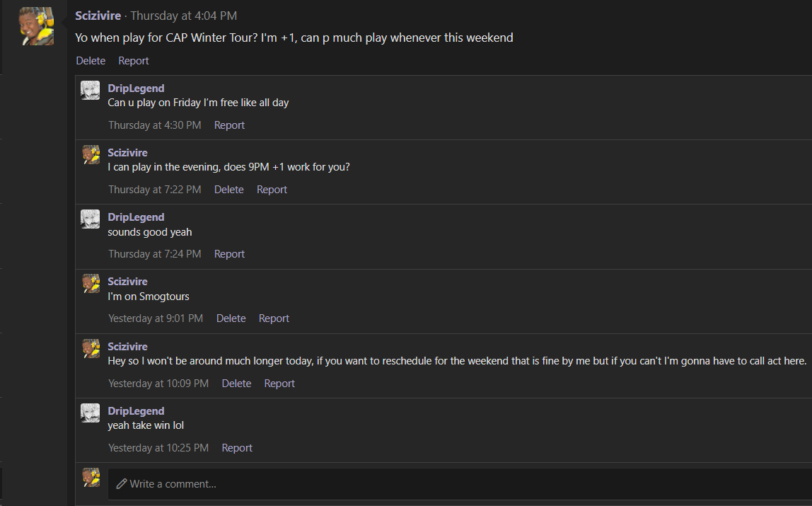Open Scizivire's large profile avatar

[x=37, y=26]
